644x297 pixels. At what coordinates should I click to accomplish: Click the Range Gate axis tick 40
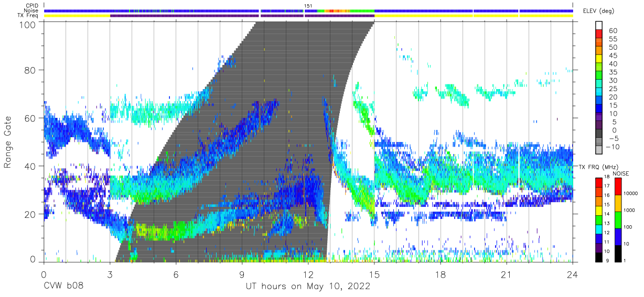(31, 166)
